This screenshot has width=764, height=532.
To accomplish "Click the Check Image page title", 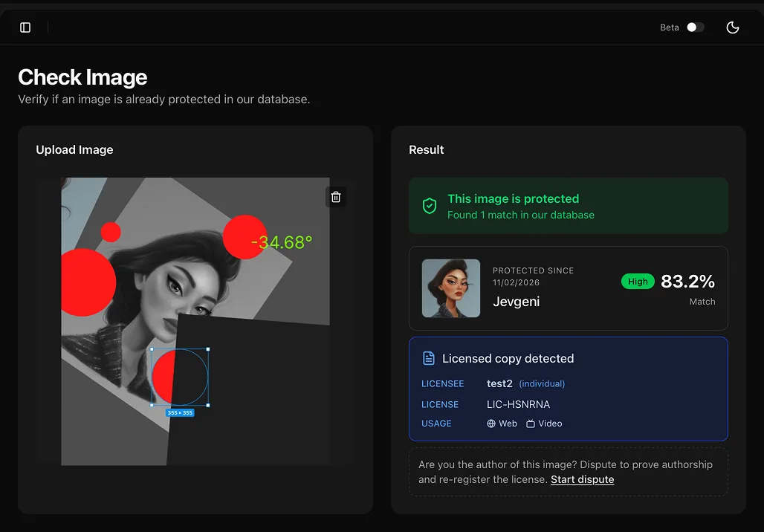I will tap(82, 77).
